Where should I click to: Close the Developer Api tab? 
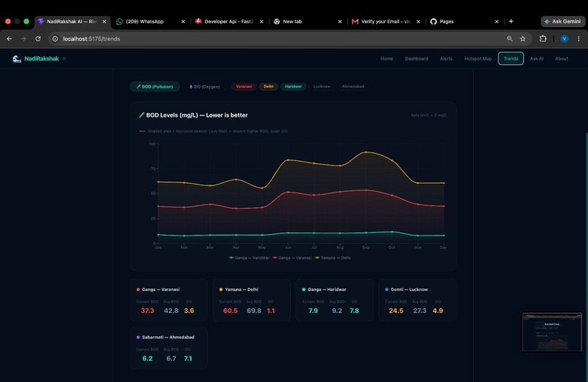tap(261, 22)
